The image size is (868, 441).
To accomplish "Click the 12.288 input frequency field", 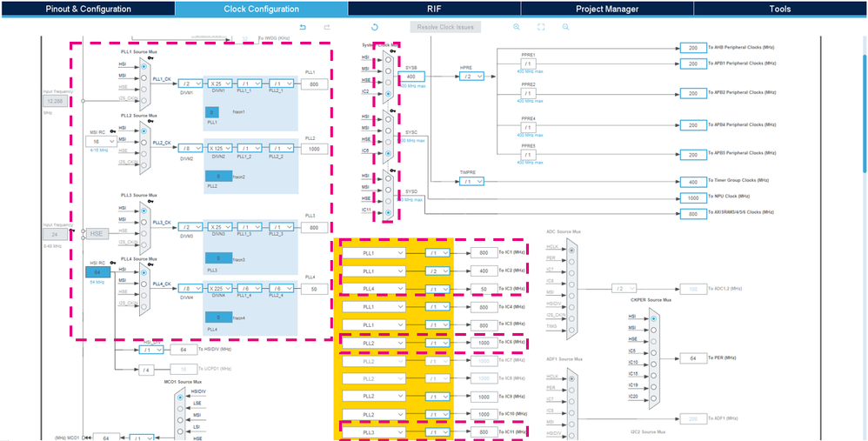I will coord(56,101).
